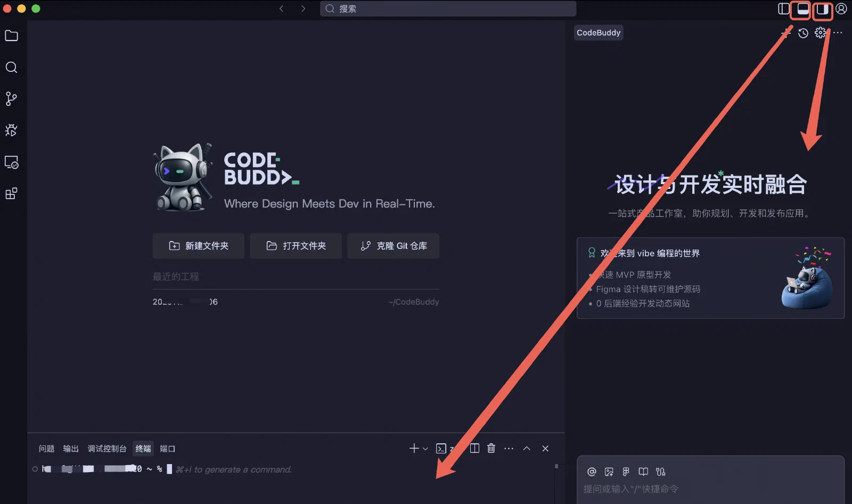Select the CodeBuddy panel tab
The image size is (852, 504).
599,32
